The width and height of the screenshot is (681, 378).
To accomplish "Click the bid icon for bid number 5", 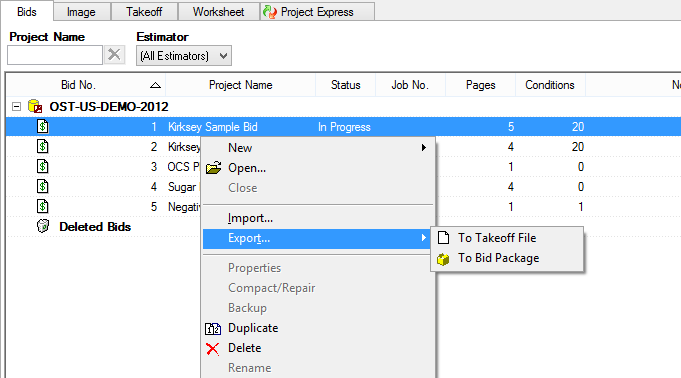I will click(x=43, y=206).
